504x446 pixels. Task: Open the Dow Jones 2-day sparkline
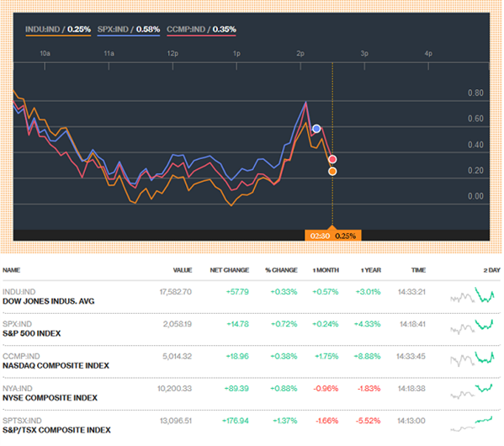coord(472,296)
